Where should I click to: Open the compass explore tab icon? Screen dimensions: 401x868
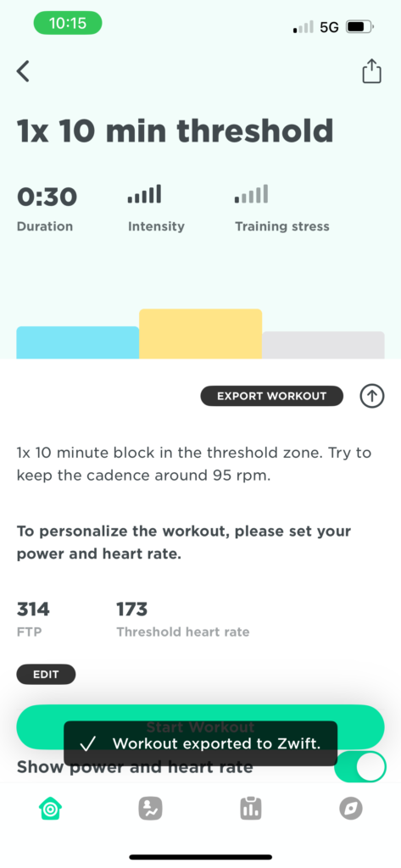coord(351,809)
